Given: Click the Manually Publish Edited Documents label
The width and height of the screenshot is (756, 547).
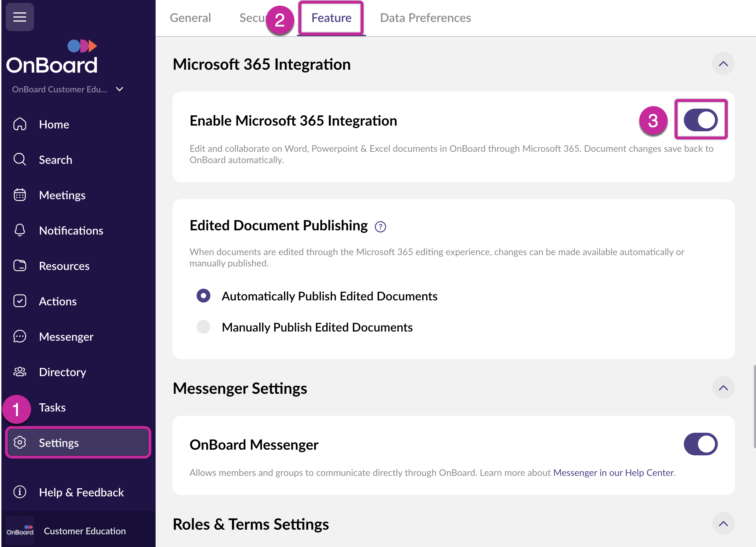Looking at the screenshot, I should [x=317, y=327].
